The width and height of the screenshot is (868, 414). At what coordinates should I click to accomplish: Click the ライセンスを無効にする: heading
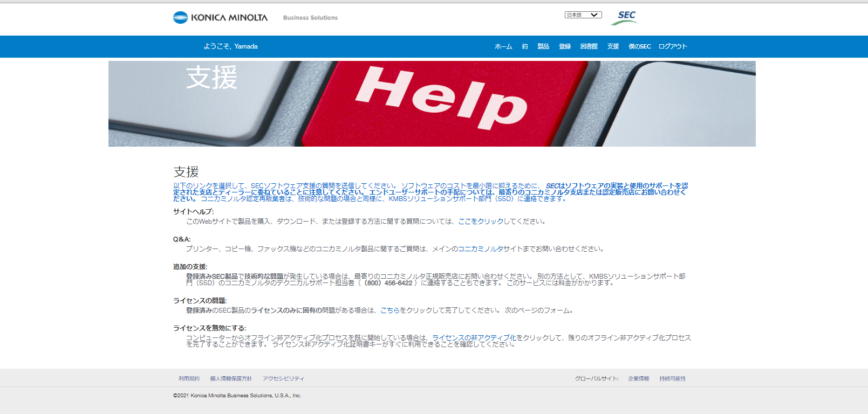209,328
